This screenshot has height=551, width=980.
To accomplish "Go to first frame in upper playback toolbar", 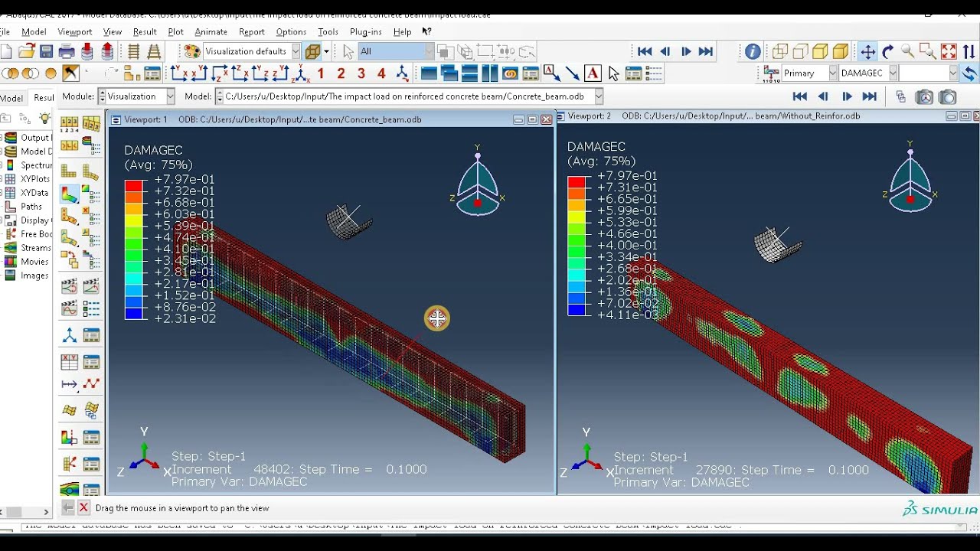I will (645, 51).
